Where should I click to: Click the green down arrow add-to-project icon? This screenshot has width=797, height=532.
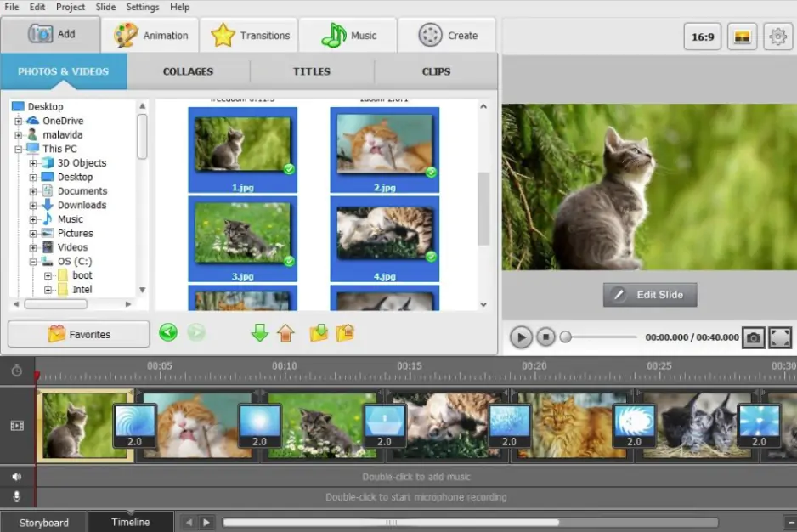pyautogui.click(x=259, y=333)
